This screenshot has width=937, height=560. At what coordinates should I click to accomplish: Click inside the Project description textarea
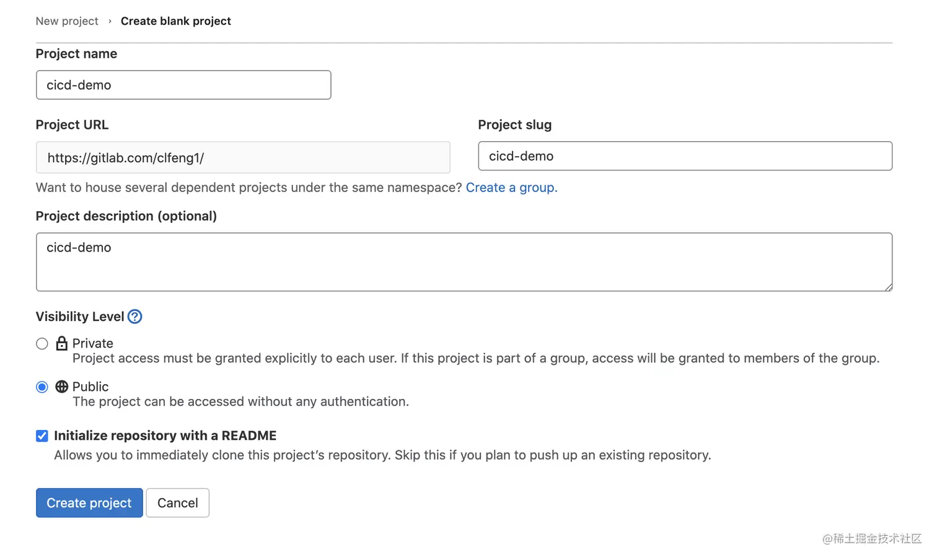pos(464,262)
